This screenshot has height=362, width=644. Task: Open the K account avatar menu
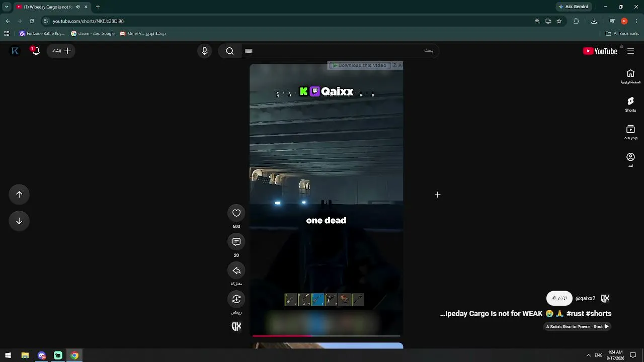[15, 51]
